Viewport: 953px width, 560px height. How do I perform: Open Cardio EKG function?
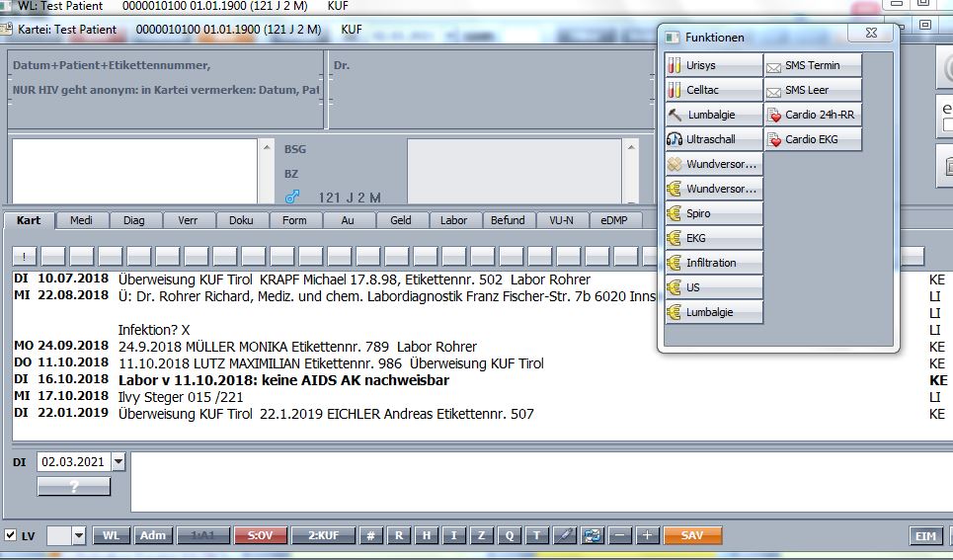[813, 139]
